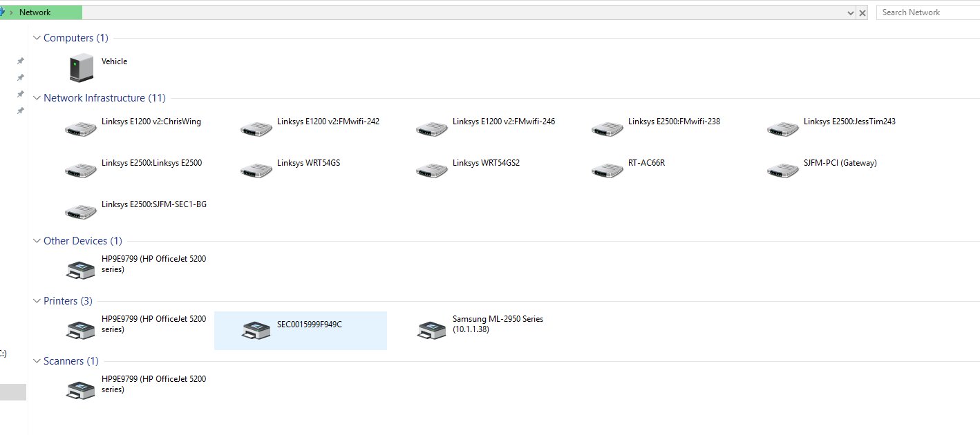The image size is (980, 435).
Task: Select the Linksys WRT54GS router icon
Action: tap(256, 171)
